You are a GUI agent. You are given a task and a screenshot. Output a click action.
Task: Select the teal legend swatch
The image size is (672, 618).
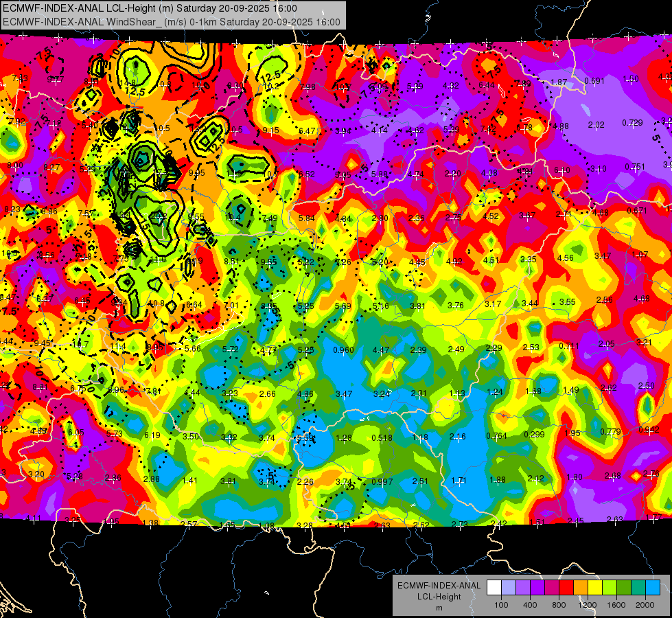(638, 588)
